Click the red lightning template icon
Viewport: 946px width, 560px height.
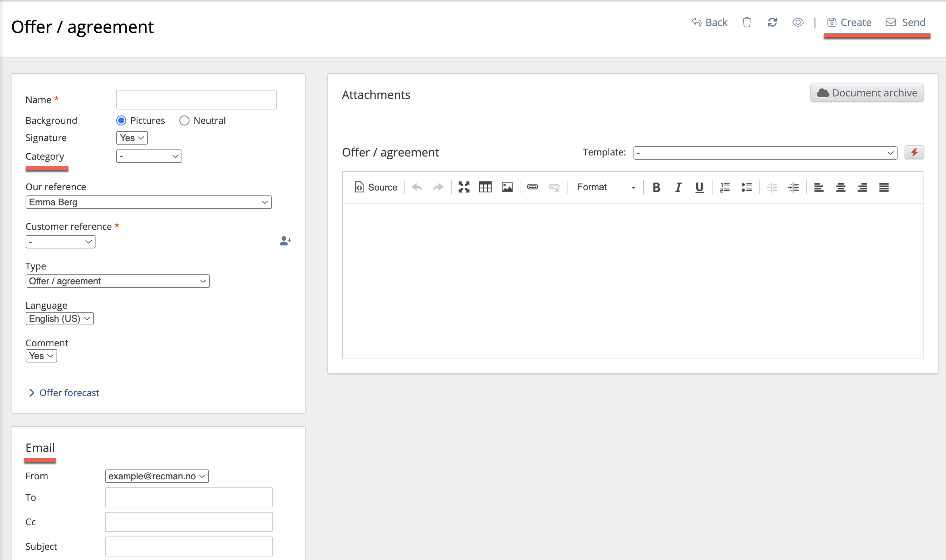pyautogui.click(x=914, y=152)
